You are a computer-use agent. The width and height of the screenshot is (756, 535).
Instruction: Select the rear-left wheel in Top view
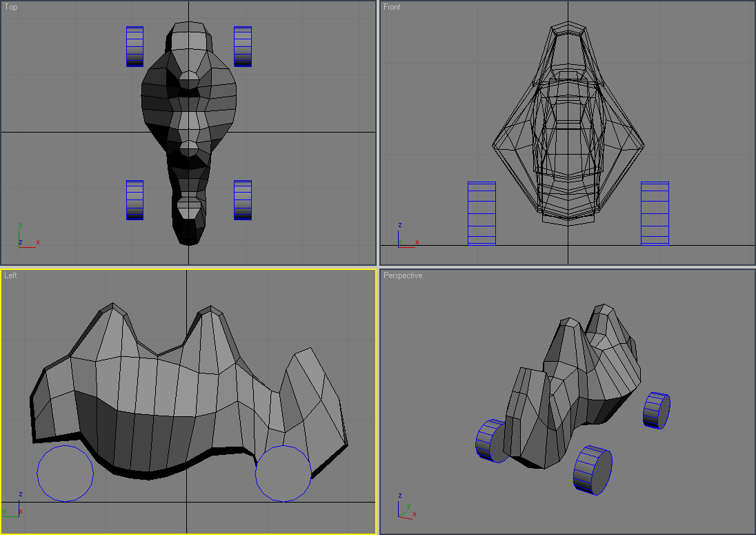click(135, 46)
